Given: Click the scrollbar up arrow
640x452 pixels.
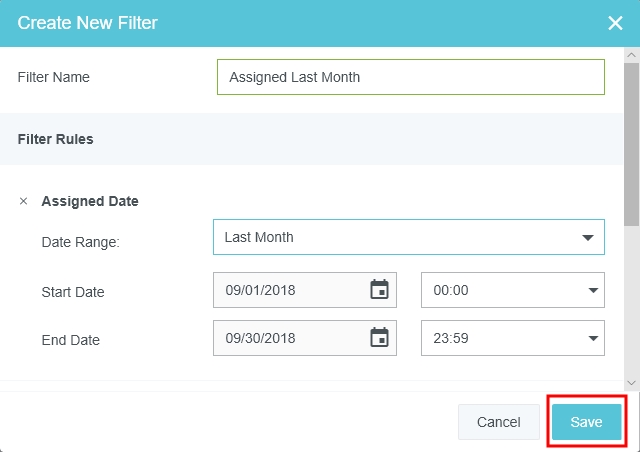Looking at the screenshot, I should (631, 54).
